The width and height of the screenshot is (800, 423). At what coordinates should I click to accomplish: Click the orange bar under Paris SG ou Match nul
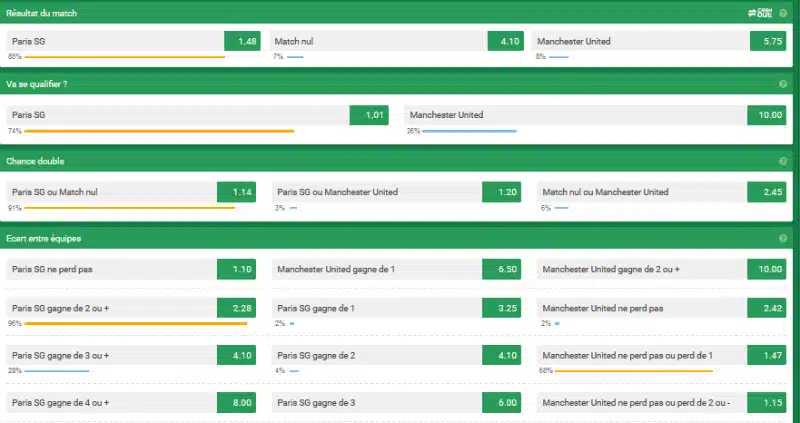point(130,208)
